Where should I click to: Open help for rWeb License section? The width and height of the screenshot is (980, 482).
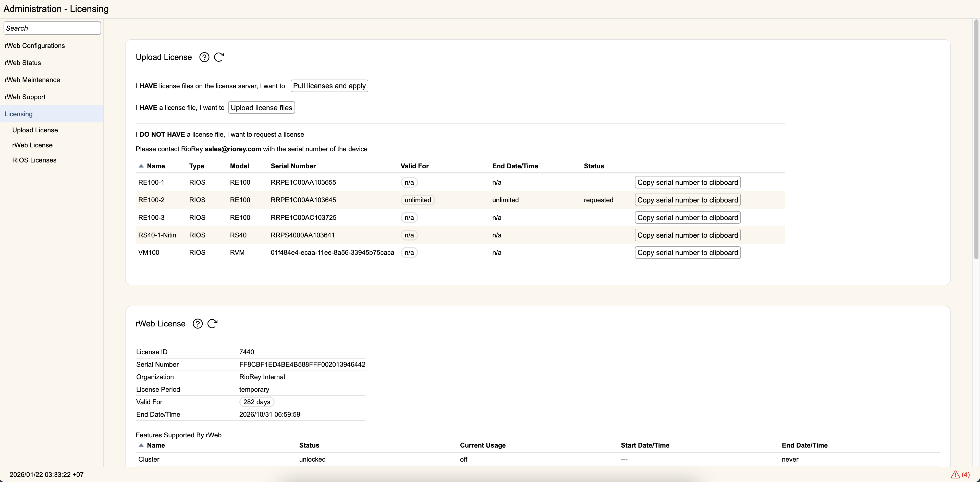(198, 323)
